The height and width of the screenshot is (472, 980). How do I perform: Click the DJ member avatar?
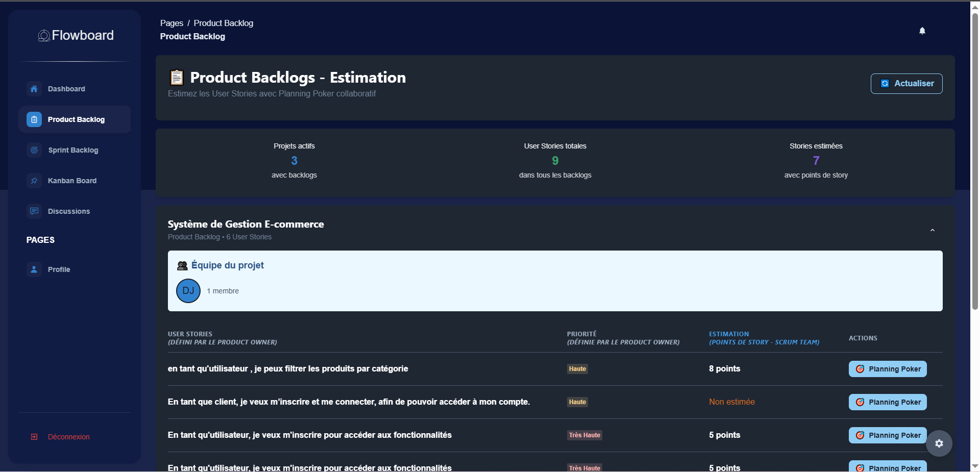click(x=188, y=291)
